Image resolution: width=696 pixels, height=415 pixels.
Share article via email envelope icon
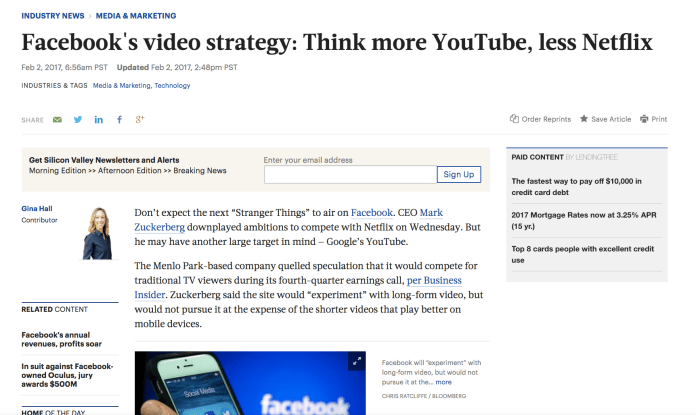(57, 120)
